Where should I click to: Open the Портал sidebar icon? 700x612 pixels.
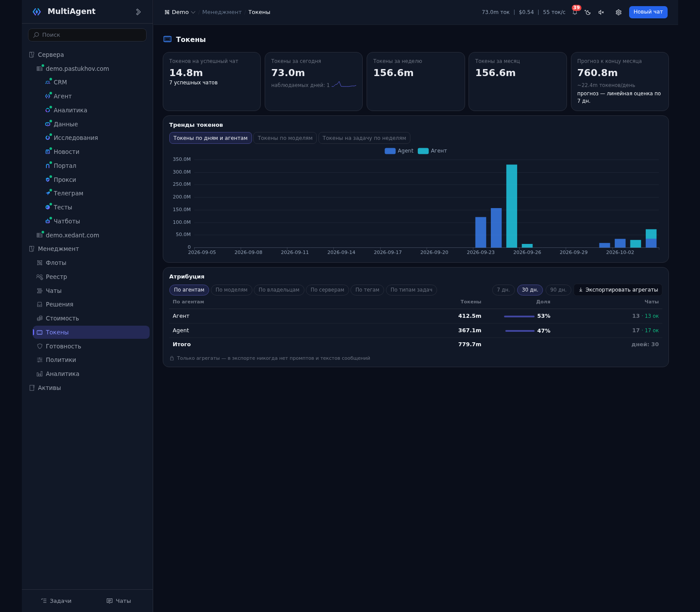48,166
